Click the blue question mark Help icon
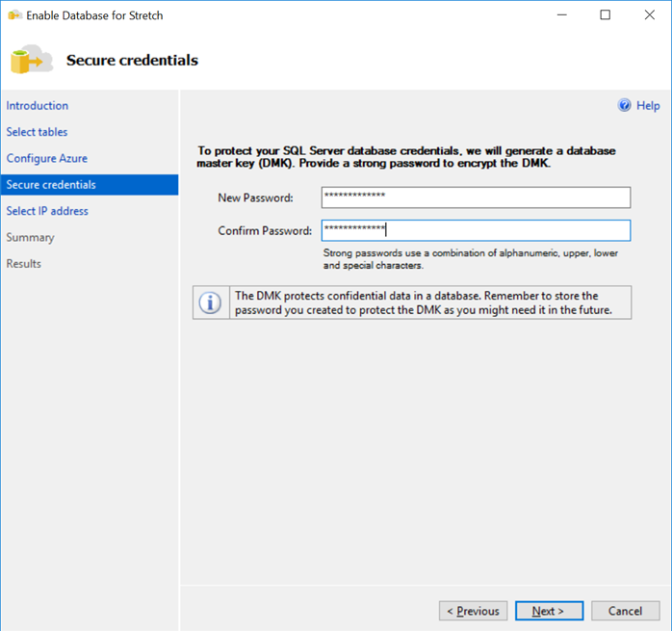 click(x=625, y=106)
